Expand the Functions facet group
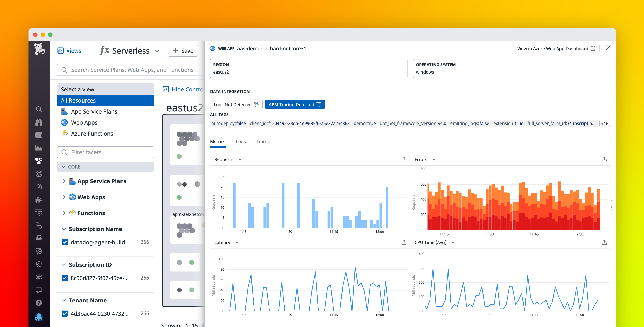Viewport: 644px width, 327px height. coord(64,213)
